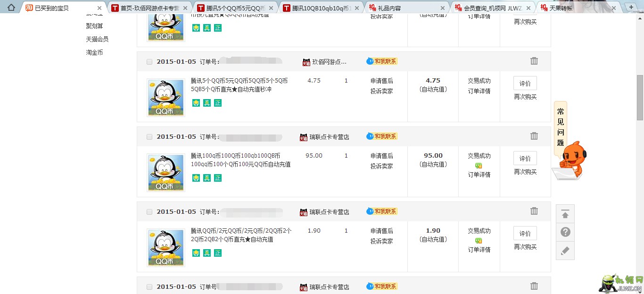The width and height of the screenshot is (644, 294).
Task: Click 投诉卖家 for the 1.90 order
Action: coord(381,241)
